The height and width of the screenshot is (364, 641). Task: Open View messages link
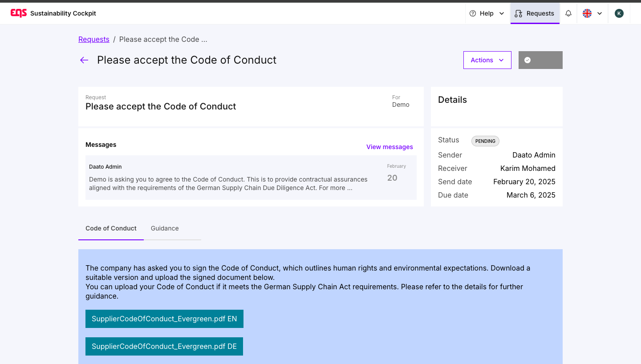[389, 147]
